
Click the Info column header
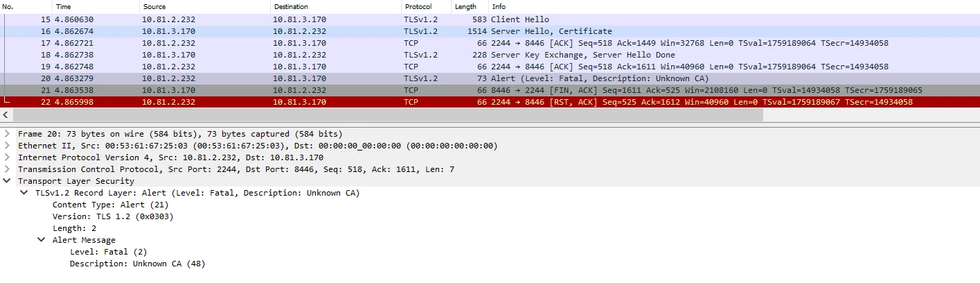734,6
